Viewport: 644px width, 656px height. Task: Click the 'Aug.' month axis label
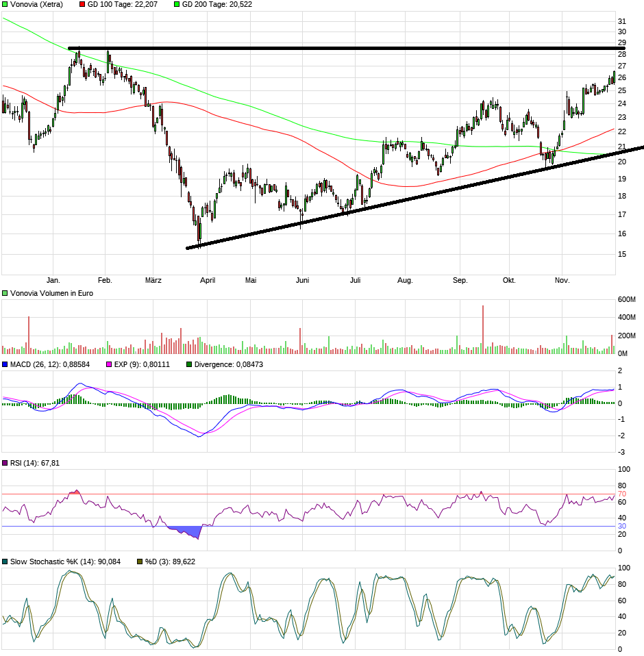[x=405, y=280]
